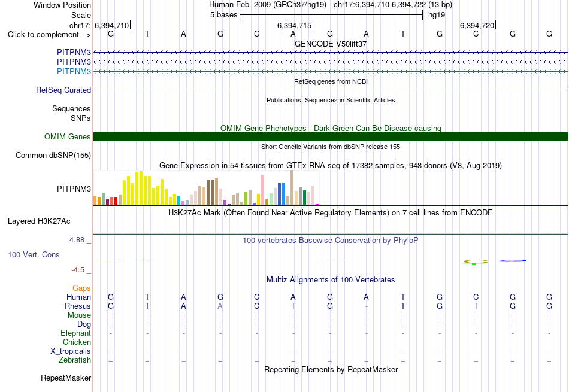Click the GENCODE V50lift37 track title

pos(331,44)
